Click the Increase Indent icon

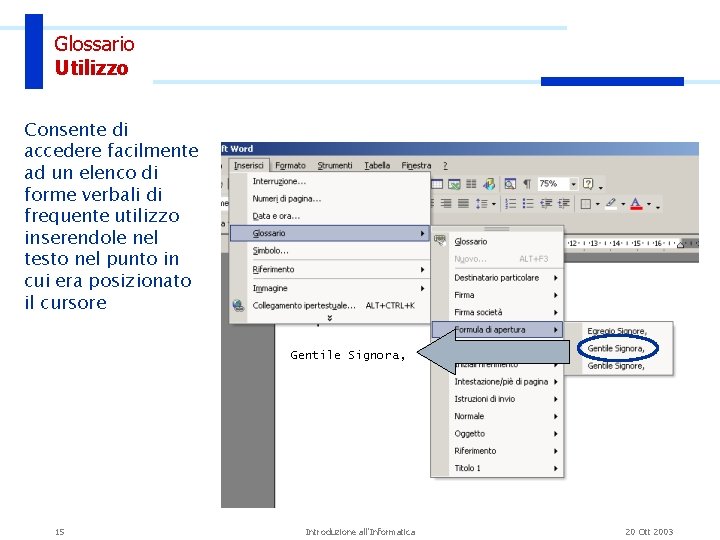(563, 203)
